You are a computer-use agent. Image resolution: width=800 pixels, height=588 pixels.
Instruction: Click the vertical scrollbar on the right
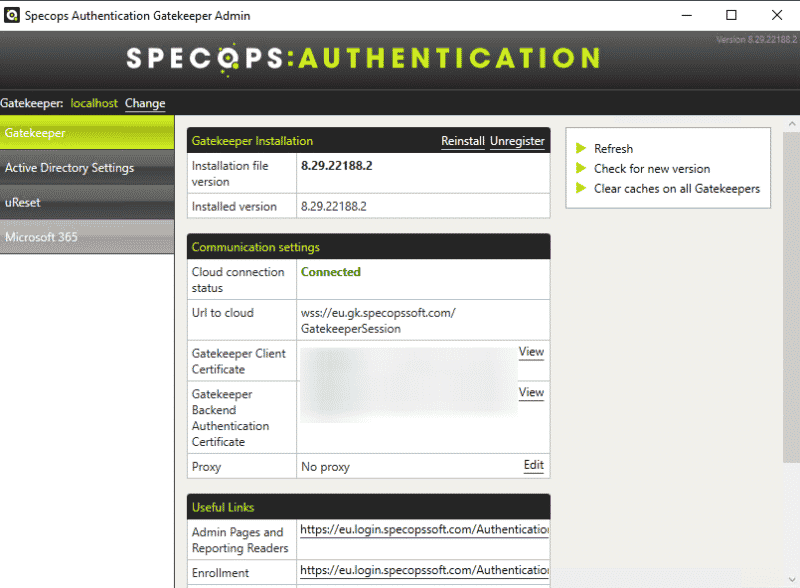click(791, 300)
